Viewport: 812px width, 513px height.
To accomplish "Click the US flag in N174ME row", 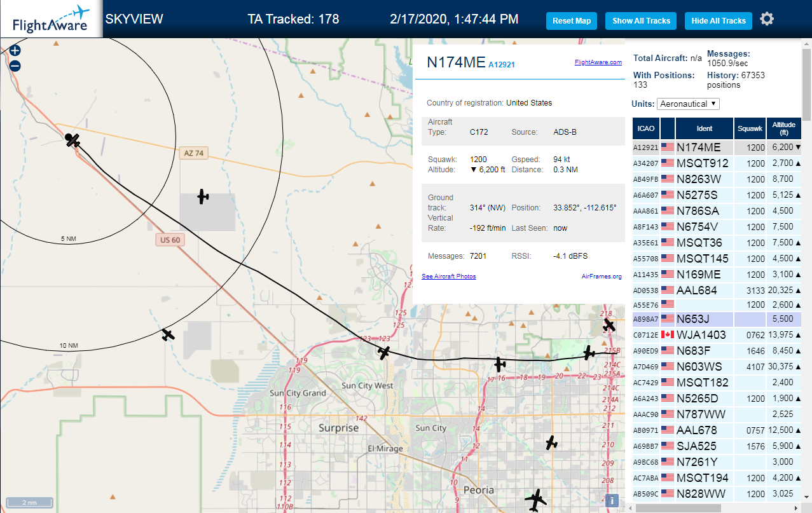I will point(668,147).
